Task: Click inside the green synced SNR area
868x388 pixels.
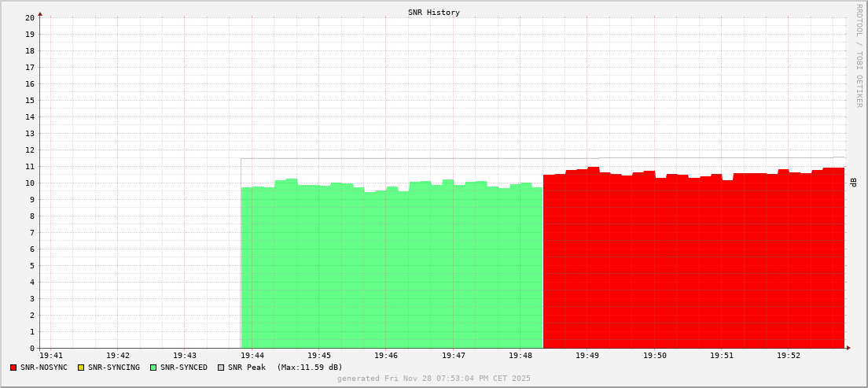Action: tap(392, 268)
